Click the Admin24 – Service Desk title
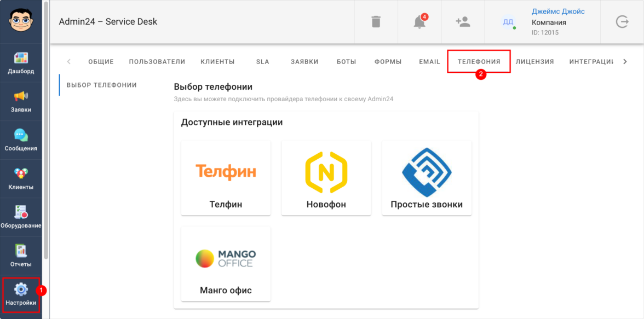The height and width of the screenshot is (319, 644). tap(108, 22)
